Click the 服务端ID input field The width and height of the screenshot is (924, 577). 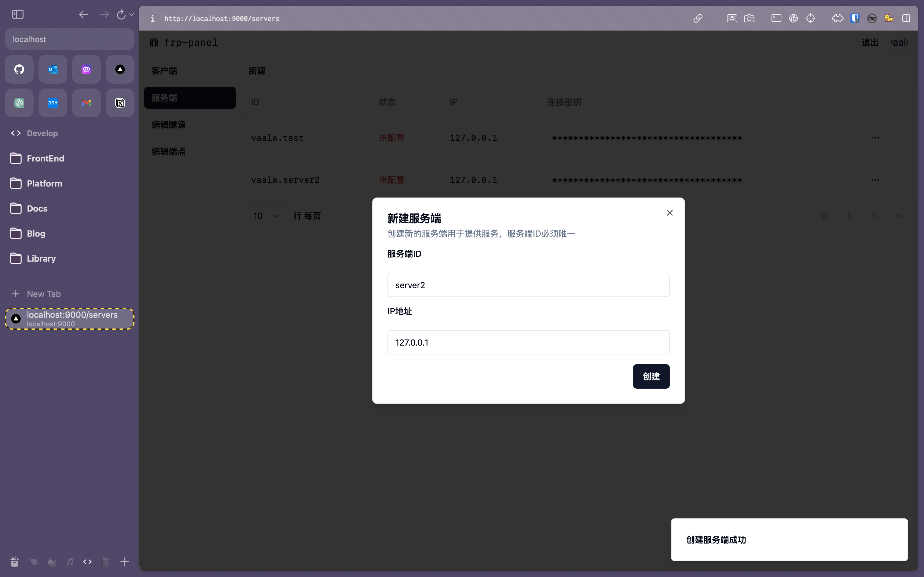(x=528, y=285)
